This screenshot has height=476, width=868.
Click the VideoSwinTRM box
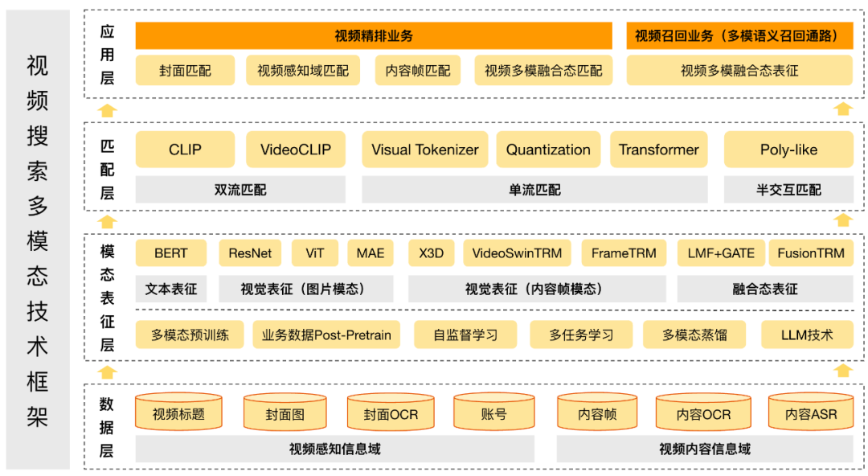517,253
